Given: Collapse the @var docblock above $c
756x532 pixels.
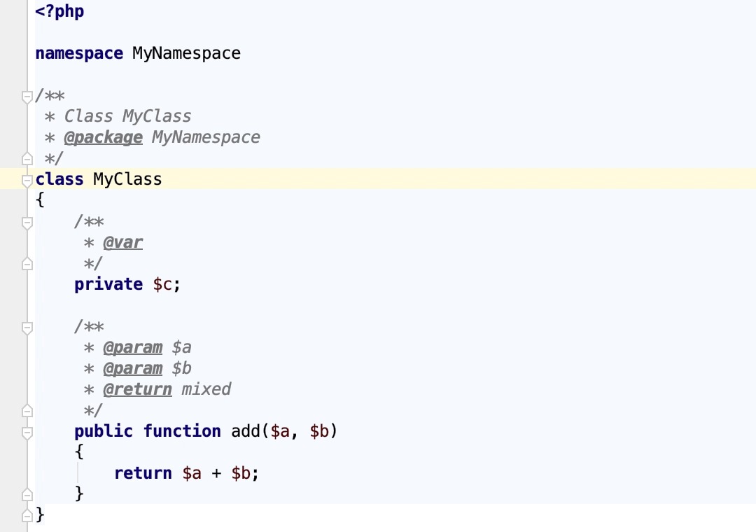Looking at the screenshot, I should point(27,222).
